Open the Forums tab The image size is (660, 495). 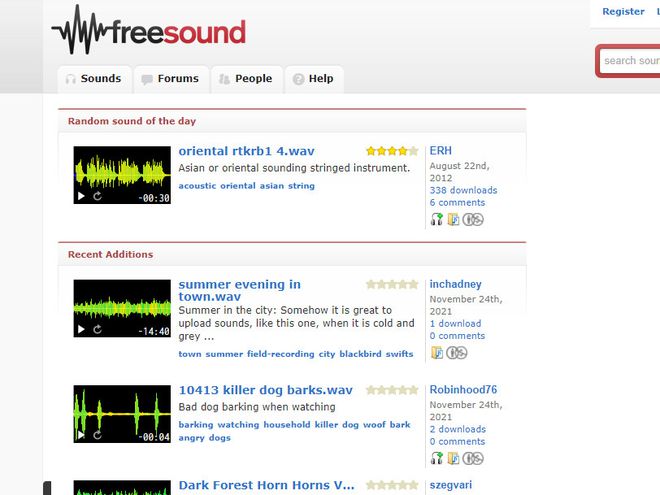pos(171,79)
